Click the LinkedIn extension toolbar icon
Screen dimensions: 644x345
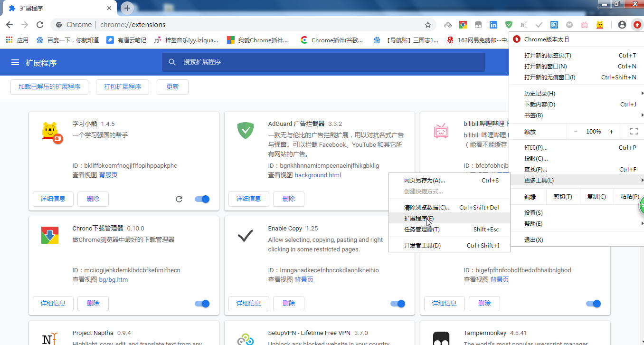493,25
